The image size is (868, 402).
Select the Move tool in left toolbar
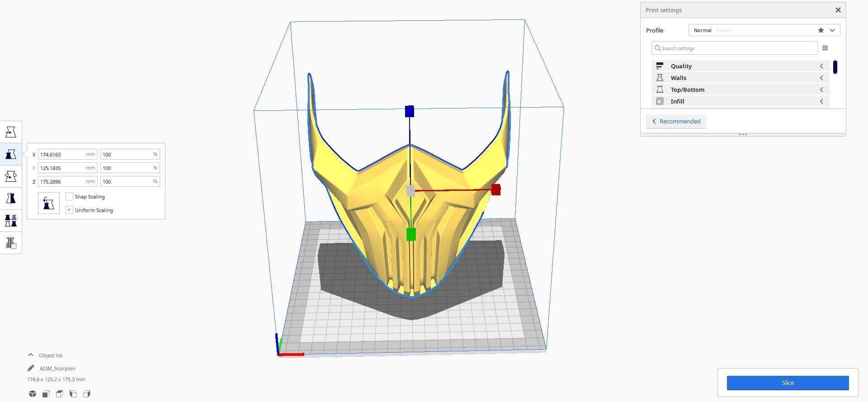click(x=11, y=132)
